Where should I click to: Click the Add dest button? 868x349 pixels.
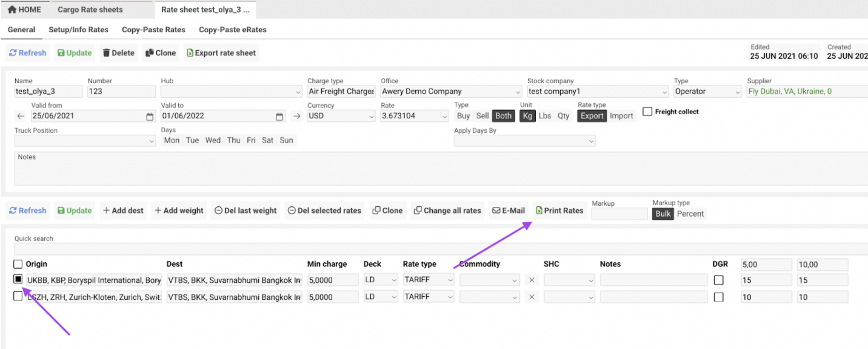(x=123, y=211)
